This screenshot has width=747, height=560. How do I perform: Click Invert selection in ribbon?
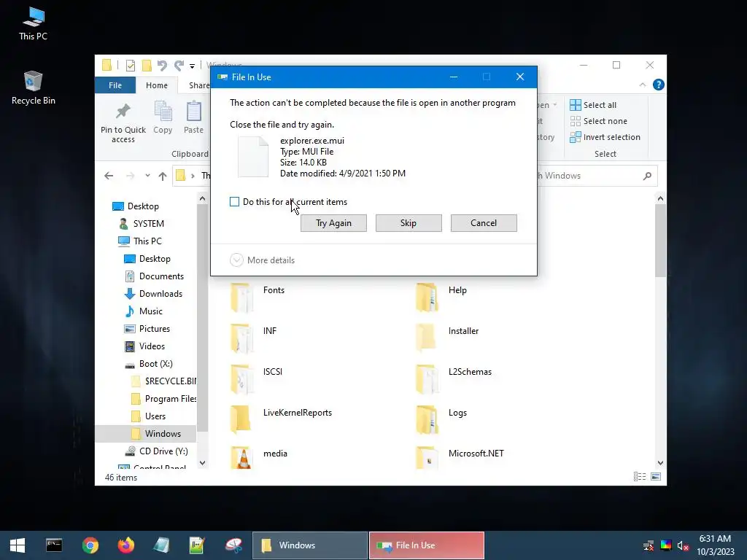(605, 137)
